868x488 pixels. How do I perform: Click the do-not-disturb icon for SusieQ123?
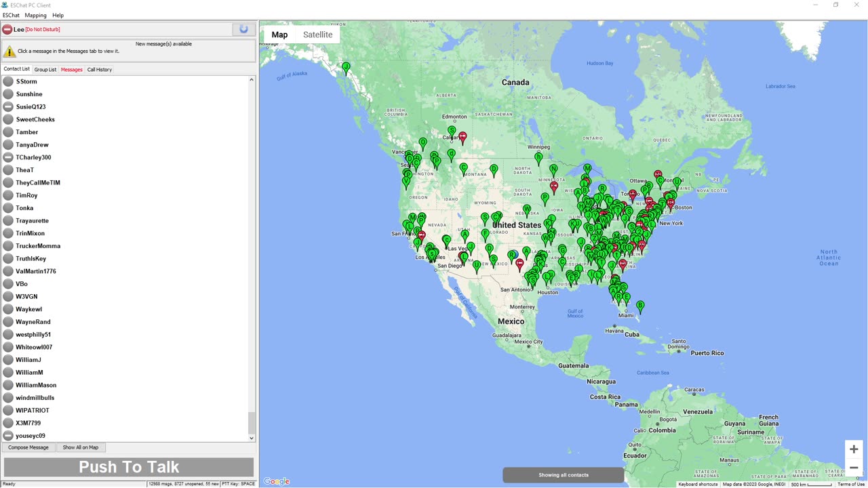[x=8, y=107]
